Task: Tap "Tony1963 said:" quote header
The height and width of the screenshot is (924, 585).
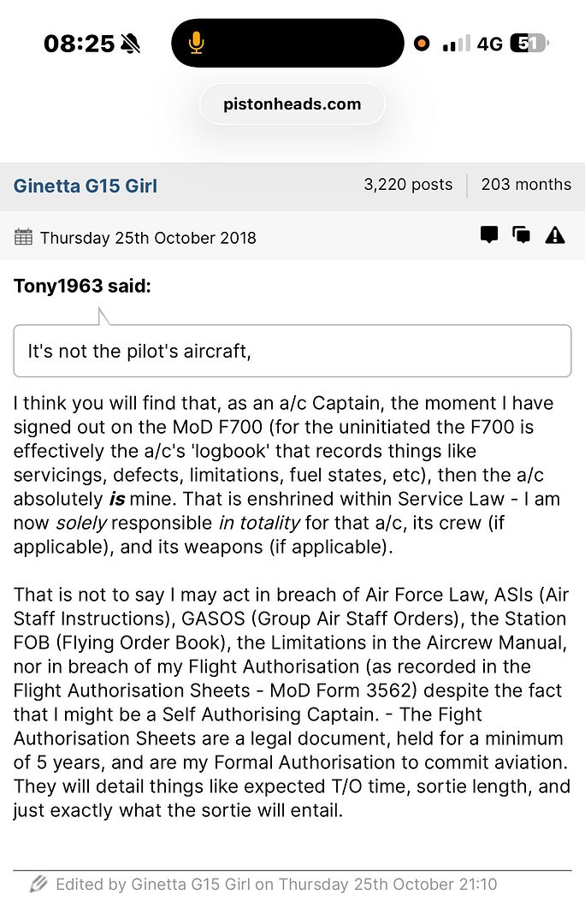Action: (82, 286)
